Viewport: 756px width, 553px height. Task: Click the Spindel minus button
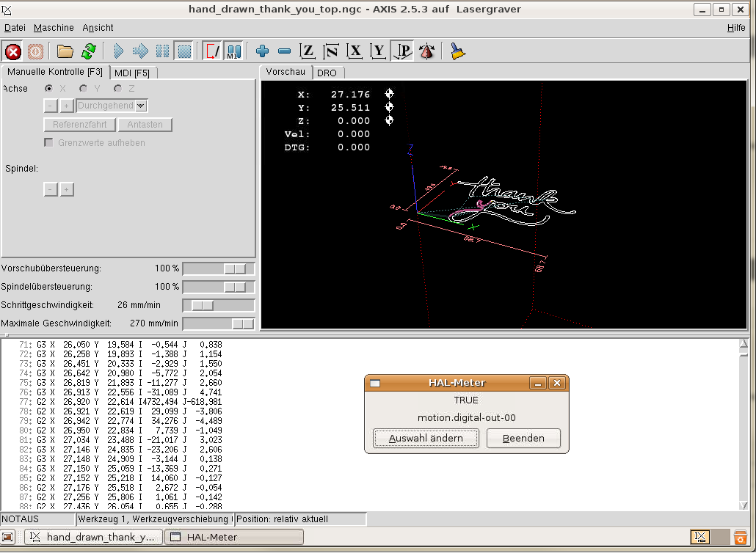(51, 189)
